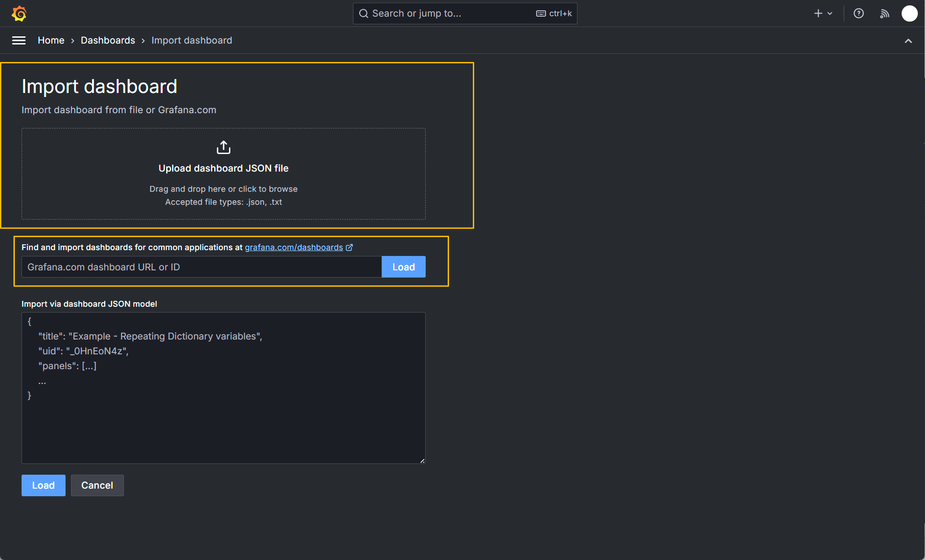The width and height of the screenshot is (925, 560).
Task: Open the Help question mark icon
Action: 859,13
